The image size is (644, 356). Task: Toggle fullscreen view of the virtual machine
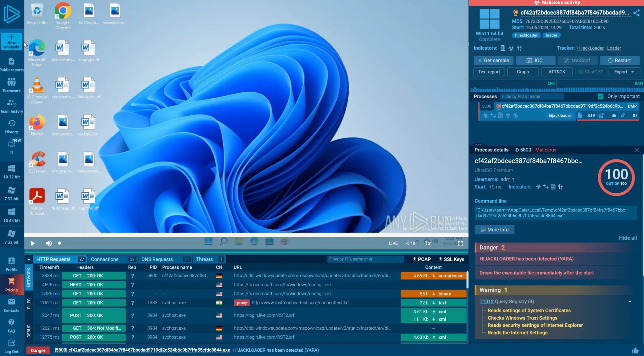[x=461, y=243]
